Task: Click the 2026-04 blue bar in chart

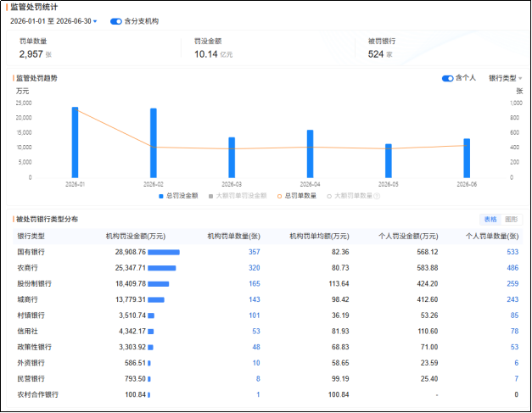Action: tap(310, 154)
